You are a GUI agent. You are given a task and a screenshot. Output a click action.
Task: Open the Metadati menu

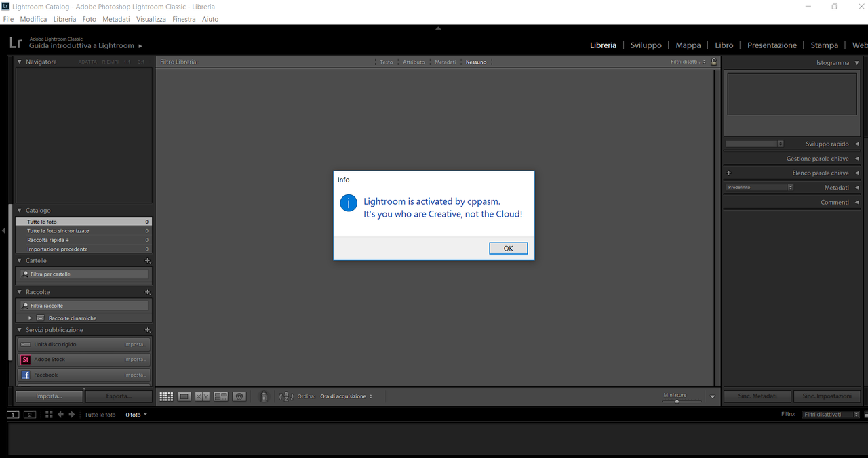coord(116,19)
